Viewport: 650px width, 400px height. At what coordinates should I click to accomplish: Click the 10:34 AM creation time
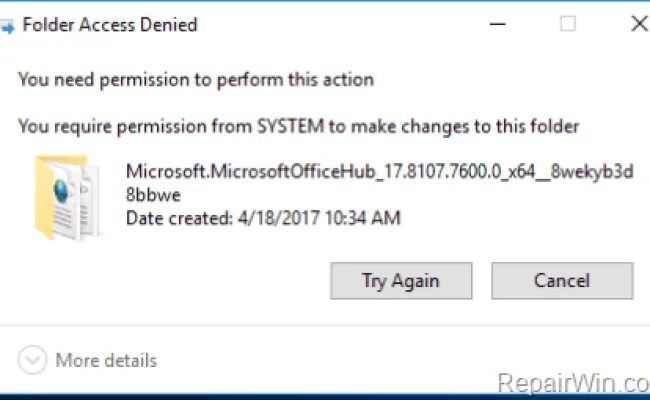pos(363,218)
